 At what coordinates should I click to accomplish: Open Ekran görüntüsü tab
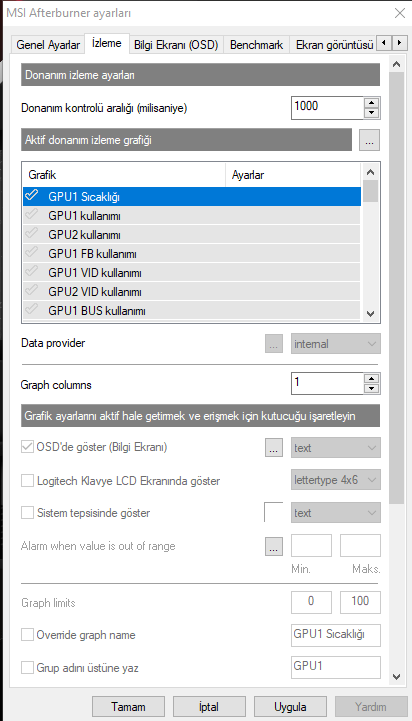pos(334,45)
